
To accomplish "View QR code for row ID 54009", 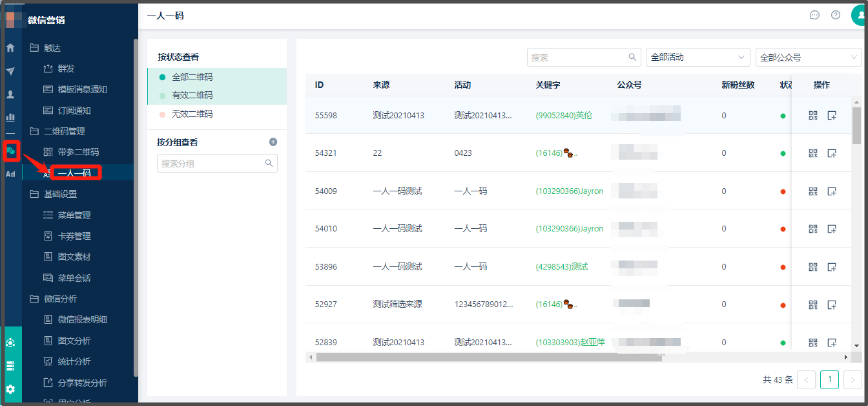I will pos(813,191).
